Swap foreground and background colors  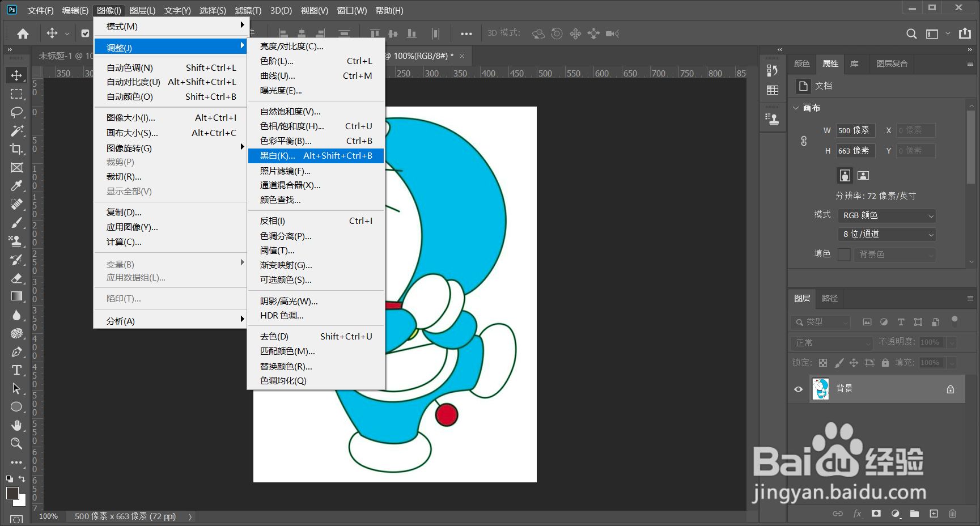[x=22, y=479]
